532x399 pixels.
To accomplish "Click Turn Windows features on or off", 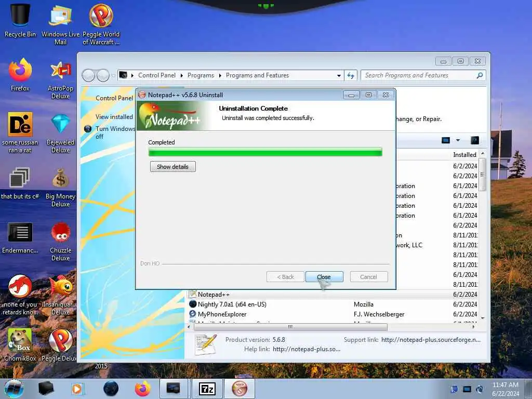I will [x=115, y=132].
